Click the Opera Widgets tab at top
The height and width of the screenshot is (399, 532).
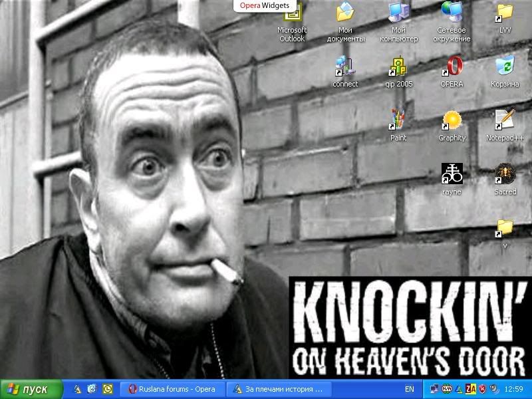point(265,5)
